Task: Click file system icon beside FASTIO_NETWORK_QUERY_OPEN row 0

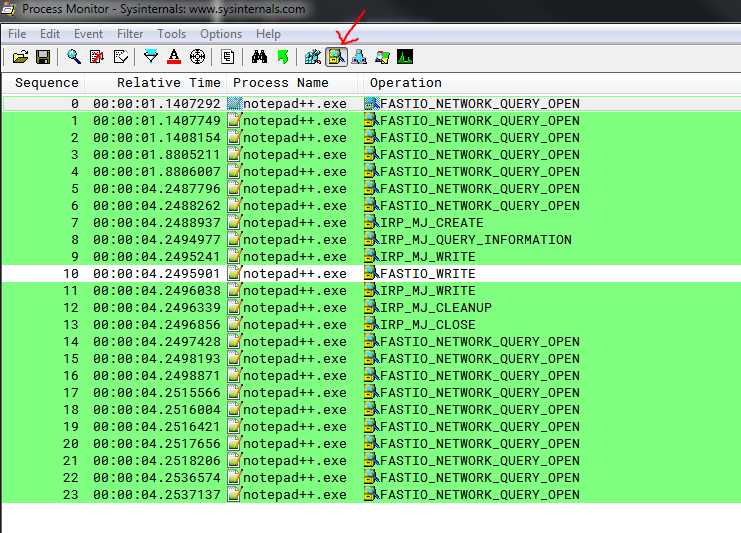Action: point(372,103)
